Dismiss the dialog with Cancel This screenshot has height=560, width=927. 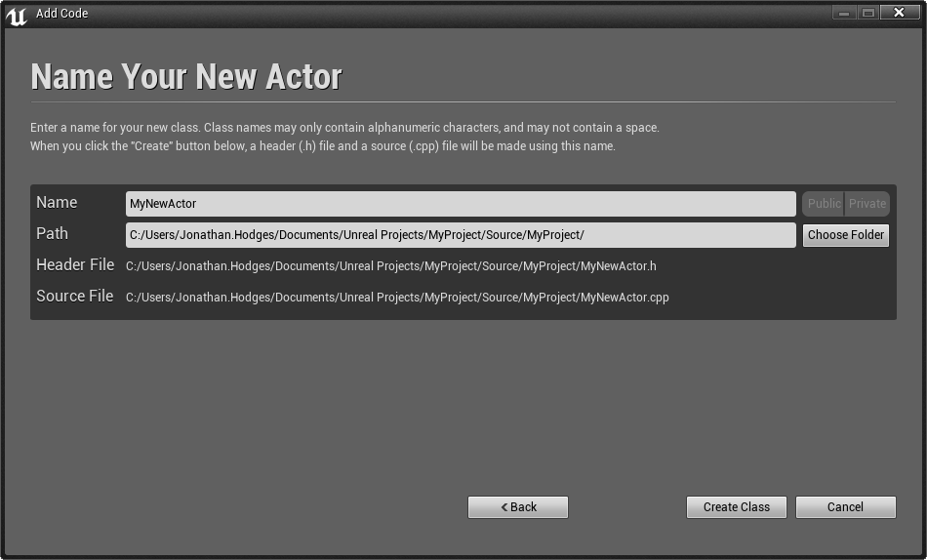tap(845, 507)
